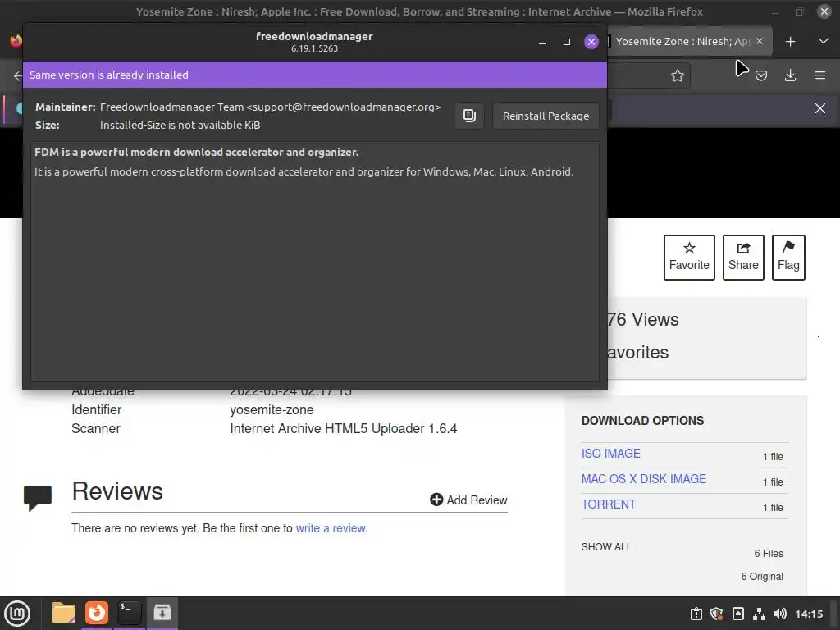Click the Reviews speech bubble icon
The width and height of the screenshot is (840, 630).
coord(38,498)
